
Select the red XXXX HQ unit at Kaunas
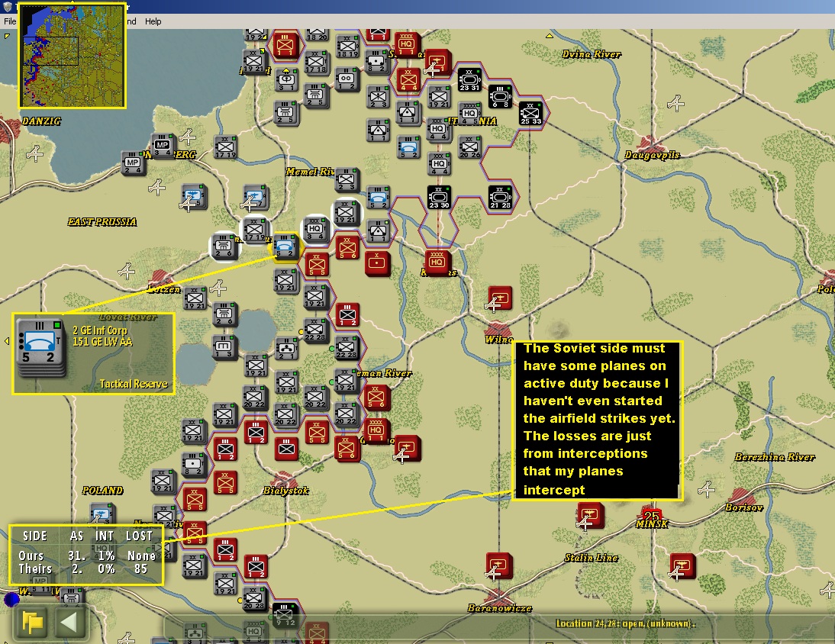(437, 262)
